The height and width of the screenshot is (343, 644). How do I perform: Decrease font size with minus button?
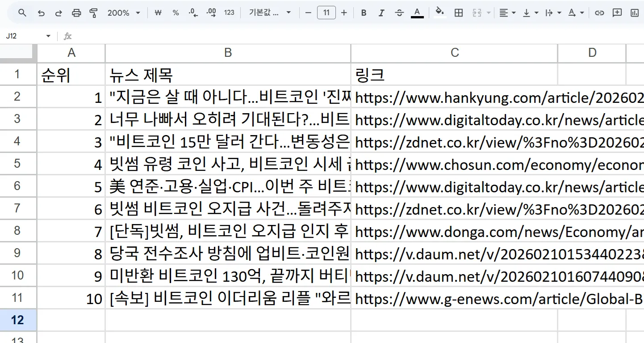point(308,13)
